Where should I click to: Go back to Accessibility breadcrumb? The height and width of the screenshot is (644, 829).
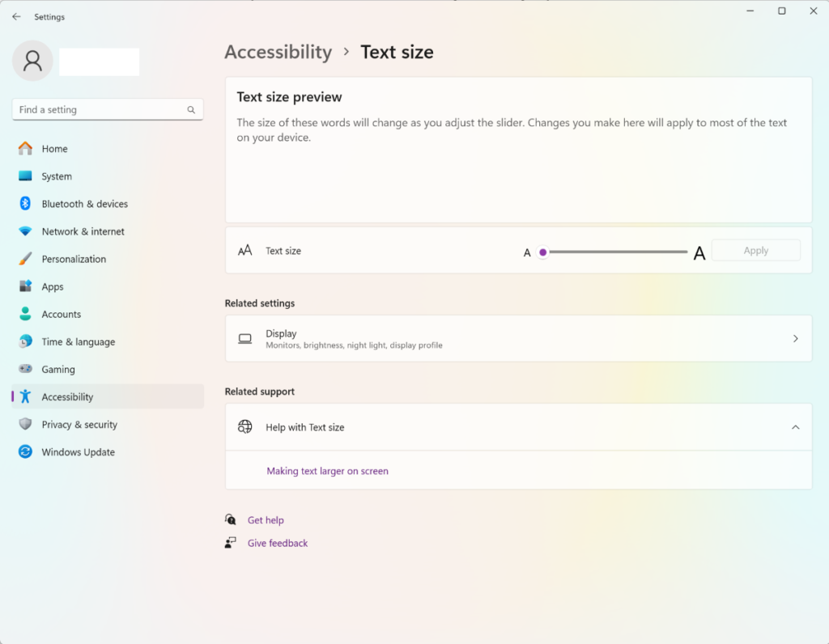coord(278,52)
